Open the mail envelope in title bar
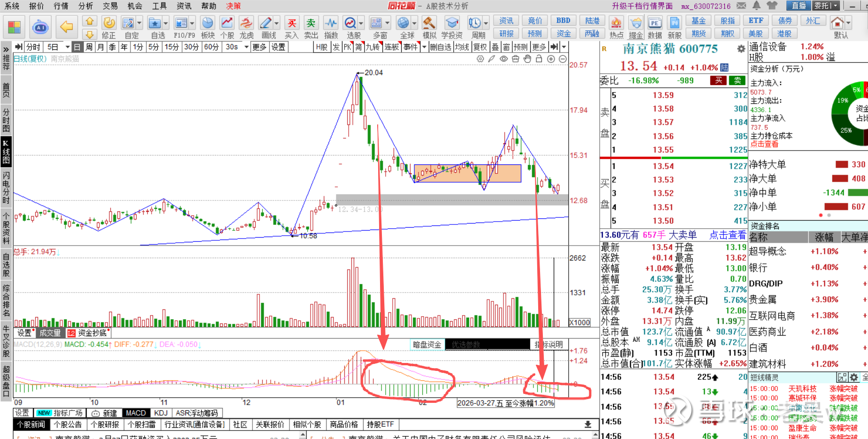Viewport: 868px width, 439px height. (x=741, y=6)
